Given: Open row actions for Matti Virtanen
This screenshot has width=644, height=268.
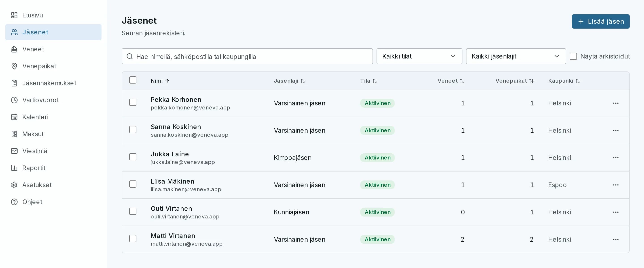Looking at the screenshot, I should click(616, 239).
